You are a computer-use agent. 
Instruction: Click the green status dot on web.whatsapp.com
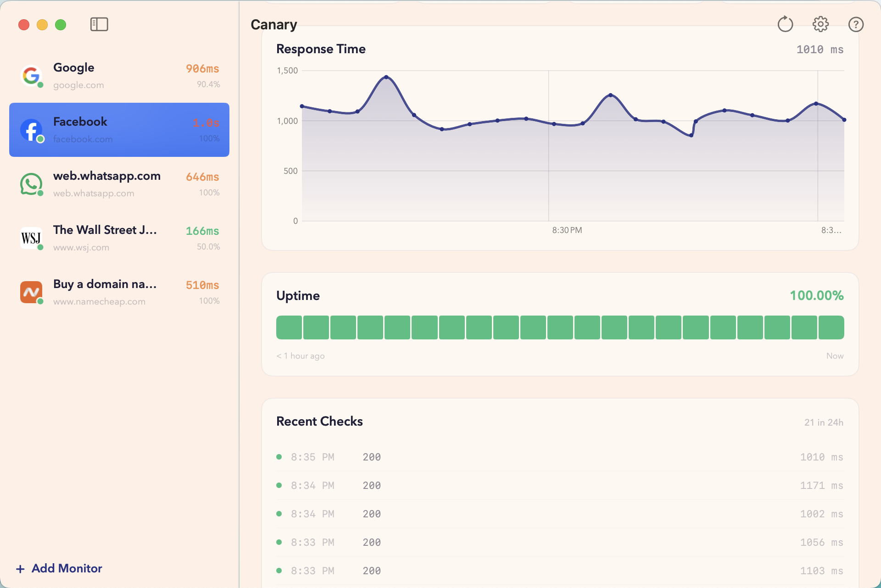coord(40,193)
